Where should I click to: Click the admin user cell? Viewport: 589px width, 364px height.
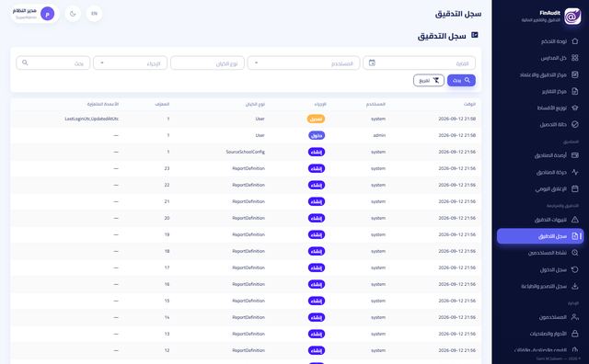click(379, 135)
